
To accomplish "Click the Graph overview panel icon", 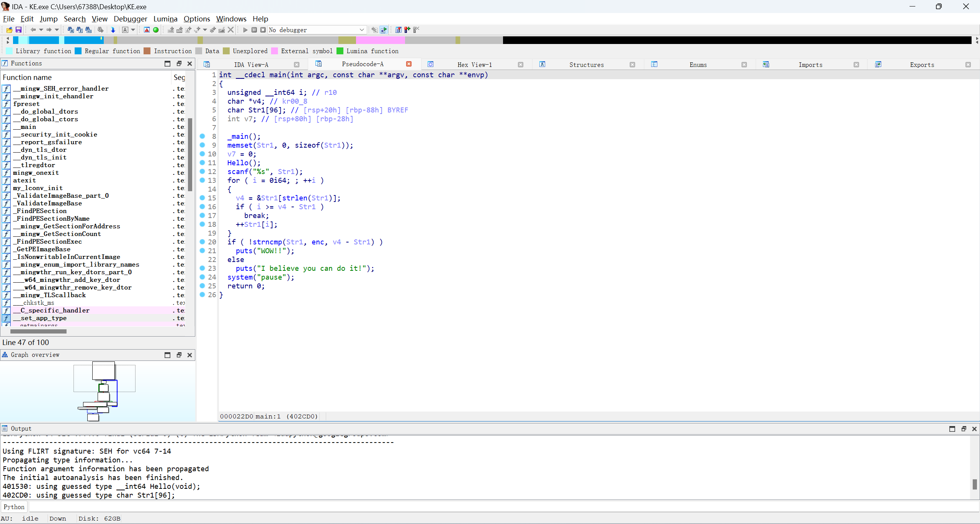I will pyautogui.click(x=5, y=355).
